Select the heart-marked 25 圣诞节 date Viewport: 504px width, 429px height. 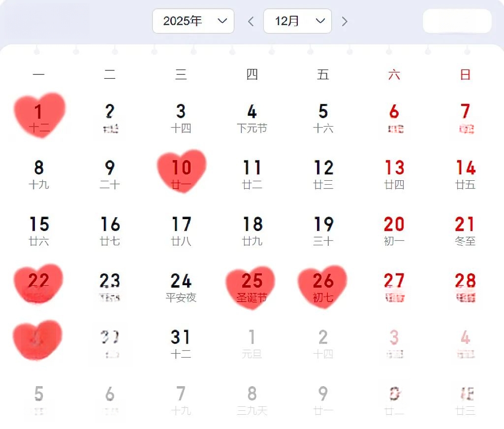(252, 287)
